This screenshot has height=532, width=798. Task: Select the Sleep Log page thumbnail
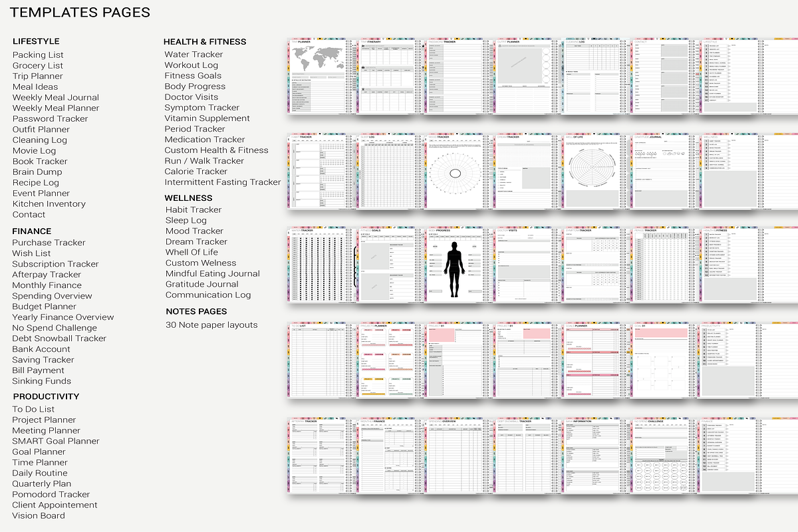[x=389, y=170]
